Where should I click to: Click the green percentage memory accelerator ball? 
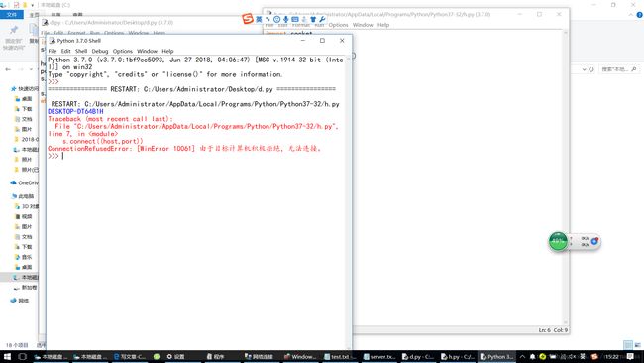(558, 241)
